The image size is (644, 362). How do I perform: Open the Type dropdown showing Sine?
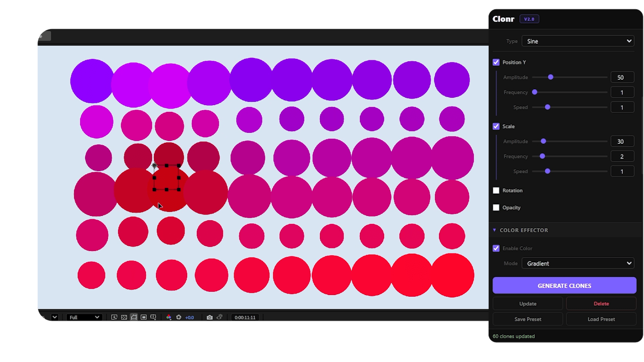coord(578,41)
